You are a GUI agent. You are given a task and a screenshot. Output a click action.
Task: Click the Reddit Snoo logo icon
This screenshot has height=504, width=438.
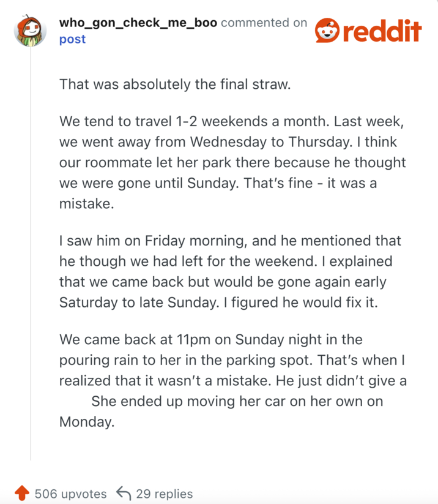pyautogui.click(x=327, y=31)
